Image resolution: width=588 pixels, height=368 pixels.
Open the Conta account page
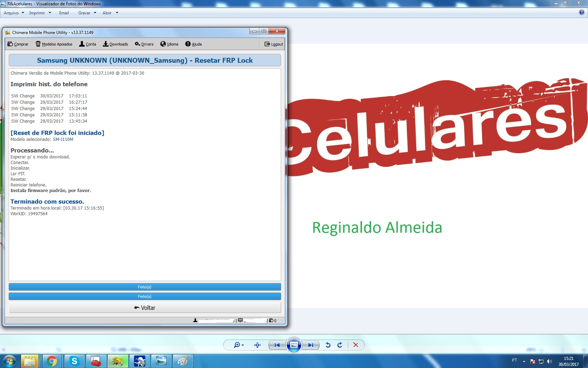point(87,44)
